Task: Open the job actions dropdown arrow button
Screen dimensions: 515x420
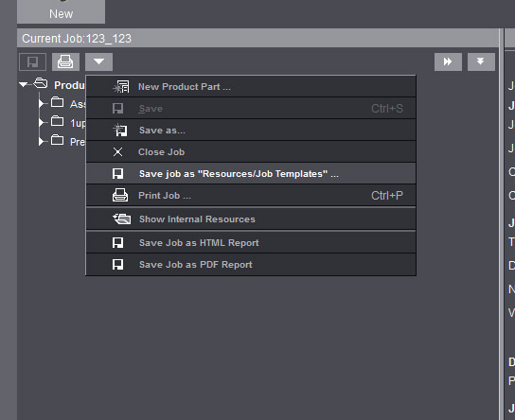Action: point(98,61)
